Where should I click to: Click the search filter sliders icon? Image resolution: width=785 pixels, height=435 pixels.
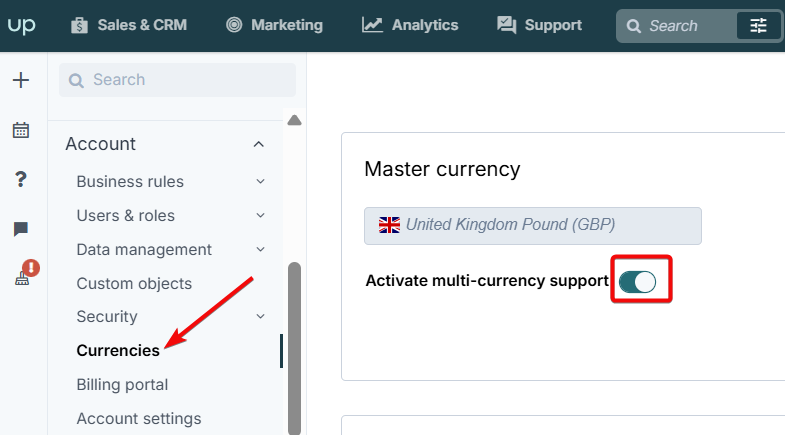[758, 26]
